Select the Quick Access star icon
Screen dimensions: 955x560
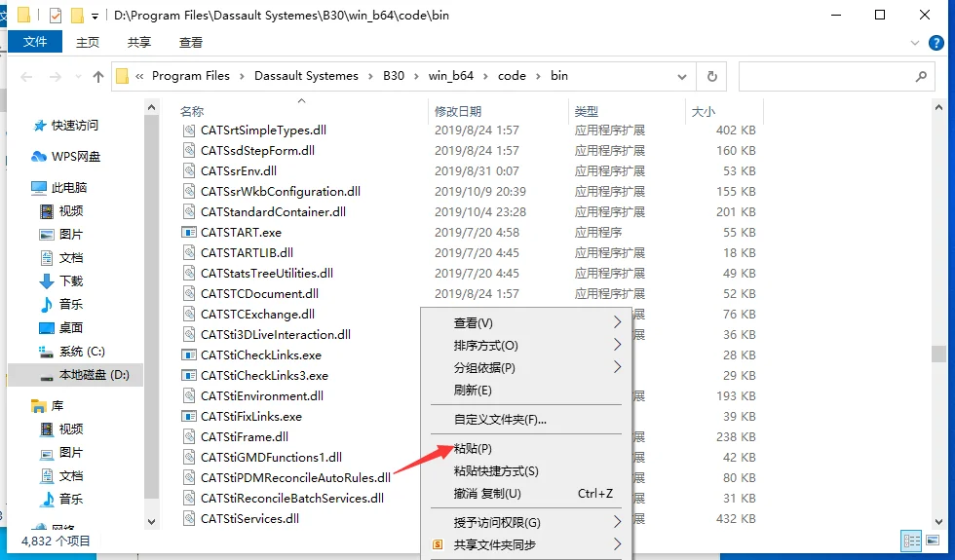[x=40, y=126]
